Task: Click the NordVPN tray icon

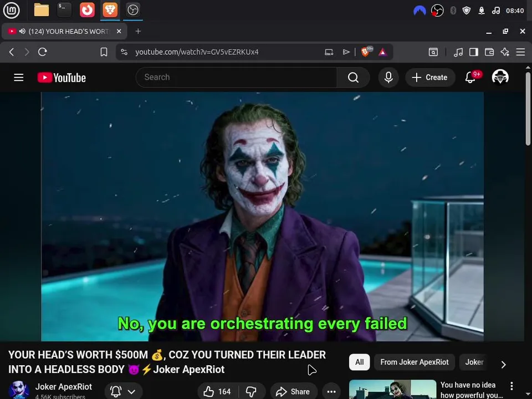Action: (x=420, y=11)
